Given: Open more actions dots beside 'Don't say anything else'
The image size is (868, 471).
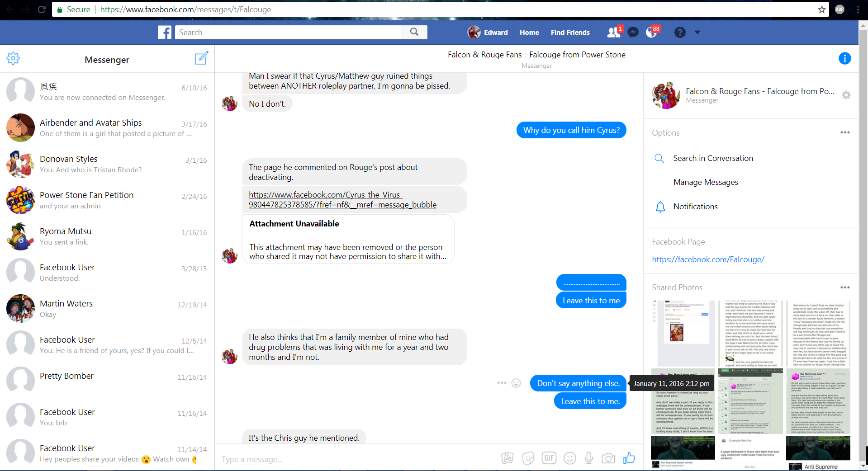Looking at the screenshot, I should [502, 383].
